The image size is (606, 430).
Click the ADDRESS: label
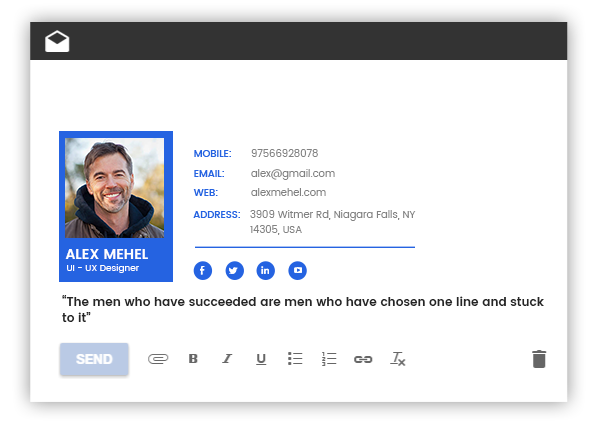click(217, 214)
